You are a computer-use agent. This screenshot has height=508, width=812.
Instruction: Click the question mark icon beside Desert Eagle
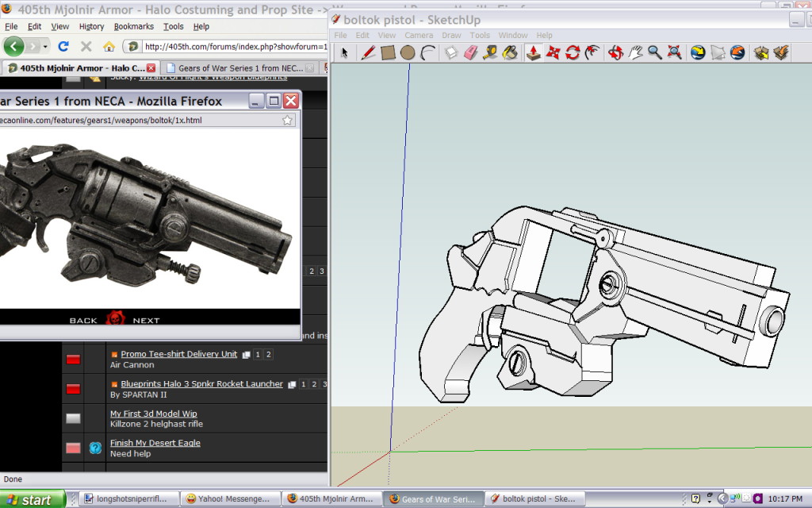pos(95,448)
